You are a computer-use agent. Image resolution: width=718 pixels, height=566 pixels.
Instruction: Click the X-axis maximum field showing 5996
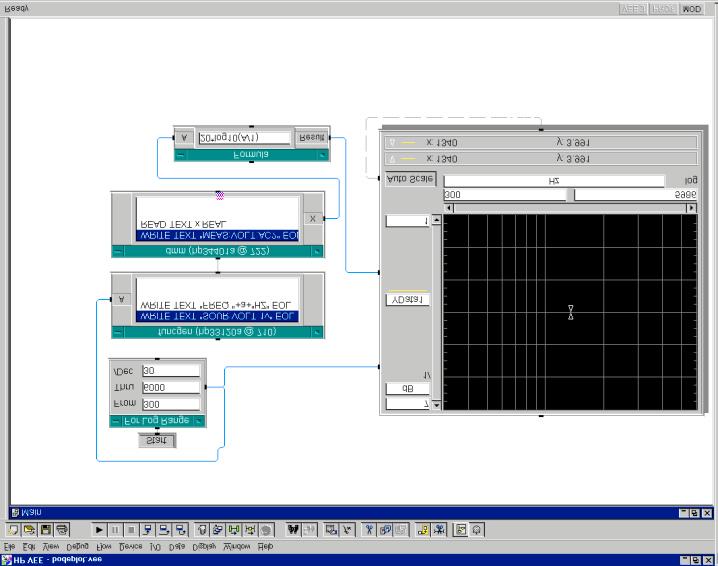[x=636, y=195]
